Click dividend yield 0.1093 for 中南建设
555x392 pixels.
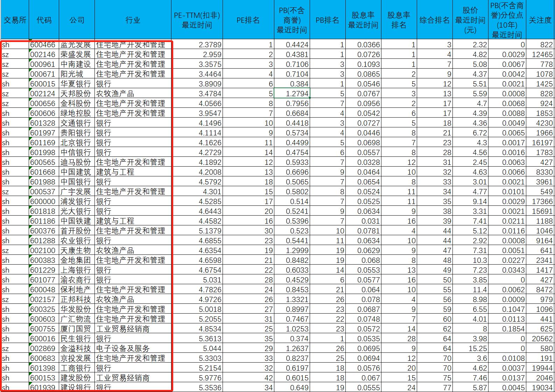(363, 64)
